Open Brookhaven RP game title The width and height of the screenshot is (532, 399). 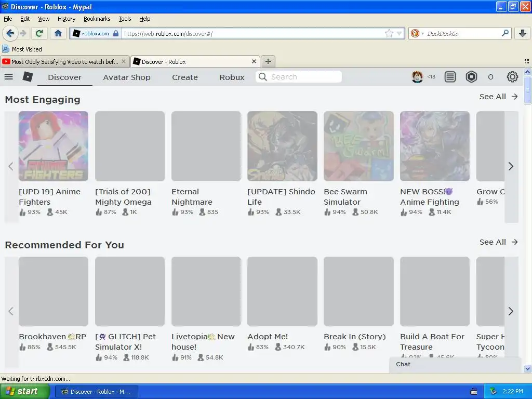pyautogui.click(x=52, y=337)
